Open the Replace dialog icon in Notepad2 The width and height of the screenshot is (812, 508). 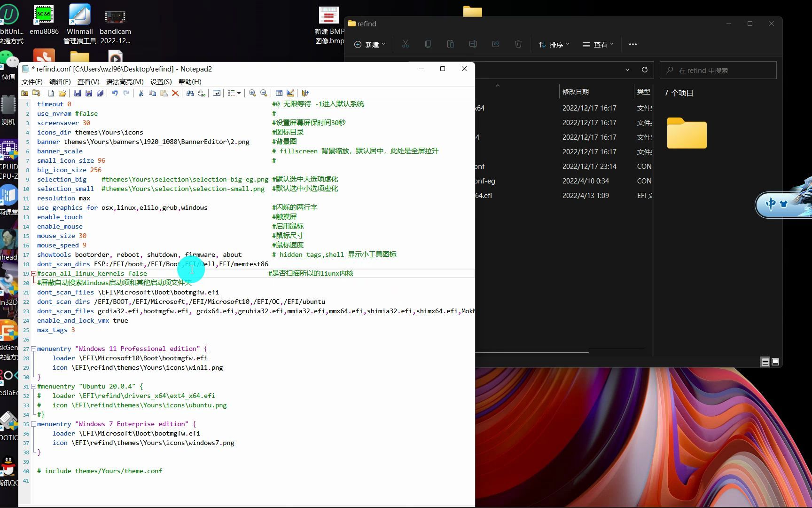coord(202,93)
